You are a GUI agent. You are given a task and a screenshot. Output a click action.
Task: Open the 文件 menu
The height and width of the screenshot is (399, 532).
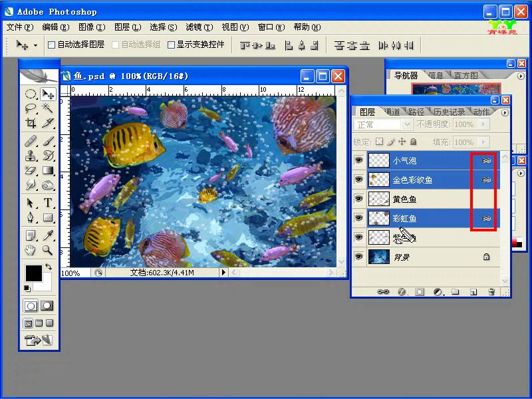(x=20, y=27)
